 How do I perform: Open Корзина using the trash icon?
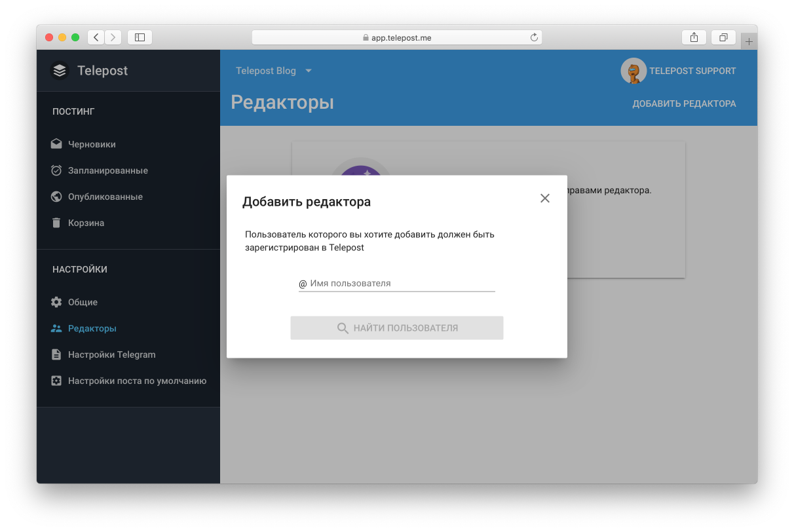click(56, 222)
